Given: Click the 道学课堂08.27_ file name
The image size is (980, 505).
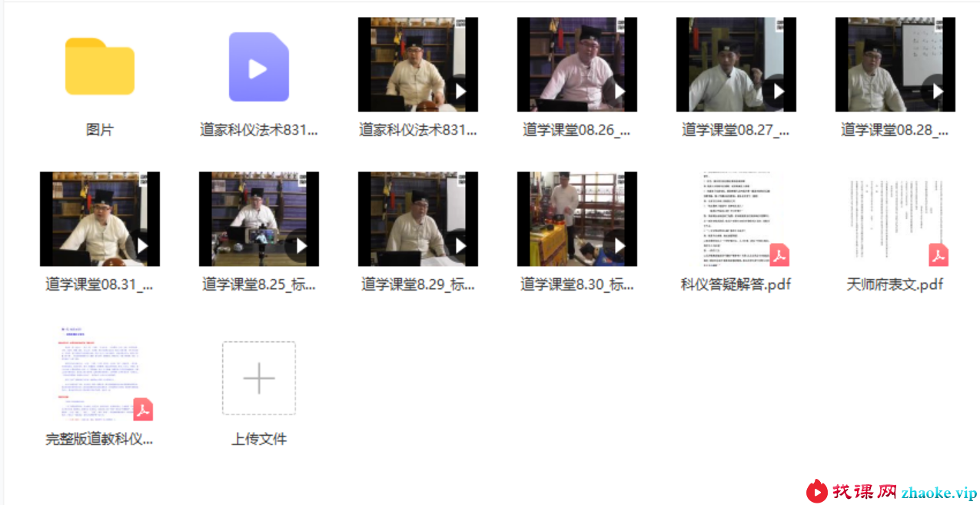Looking at the screenshot, I should 736,130.
